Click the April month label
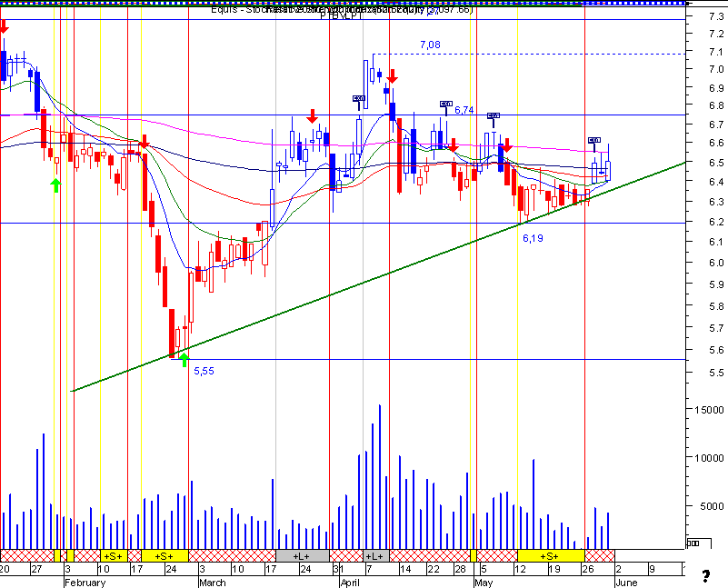728x588 pixels. coord(350,583)
